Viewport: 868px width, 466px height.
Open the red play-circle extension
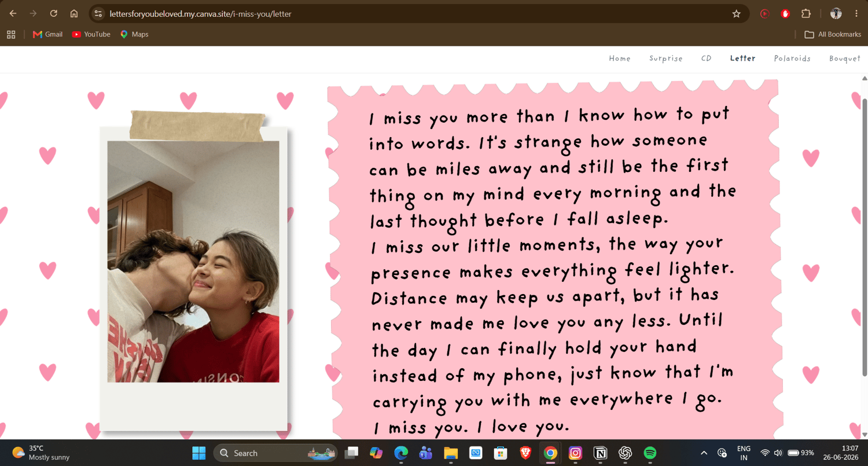pos(765,13)
